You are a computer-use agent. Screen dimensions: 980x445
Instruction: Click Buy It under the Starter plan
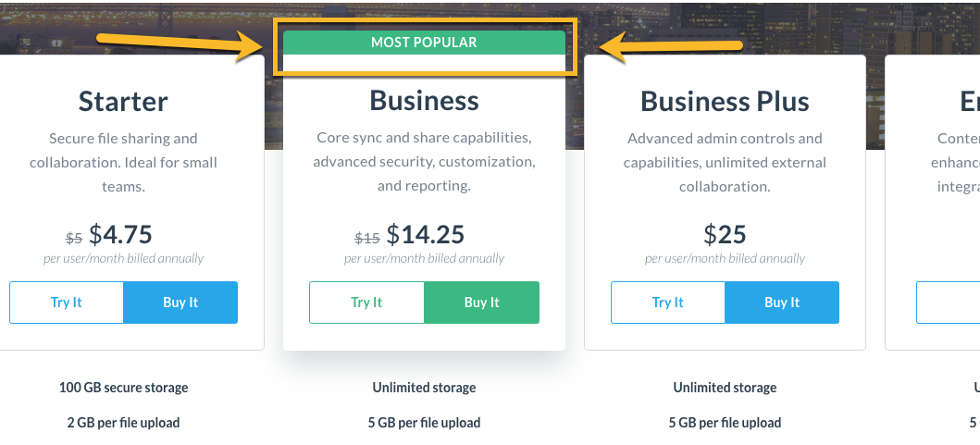pyautogui.click(x=180, y=303)
